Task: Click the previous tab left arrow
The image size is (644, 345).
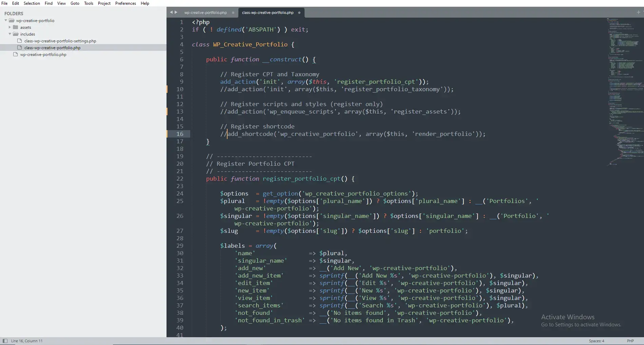Action: click(x=171, y=12)
